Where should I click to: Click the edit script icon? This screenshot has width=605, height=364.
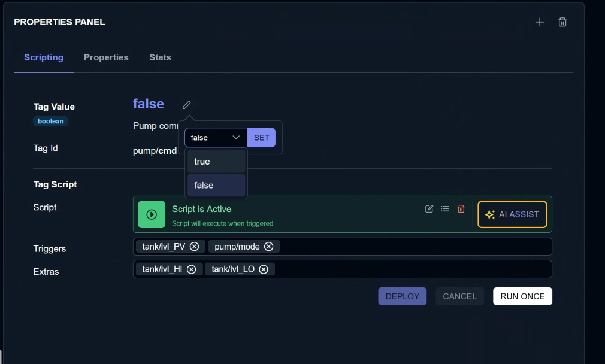point(429,208)
